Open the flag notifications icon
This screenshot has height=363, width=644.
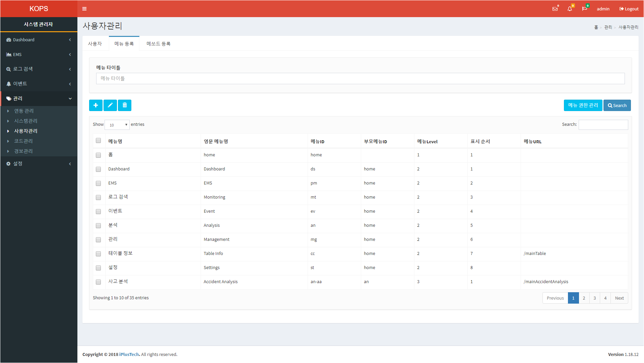tap(584, 9)
